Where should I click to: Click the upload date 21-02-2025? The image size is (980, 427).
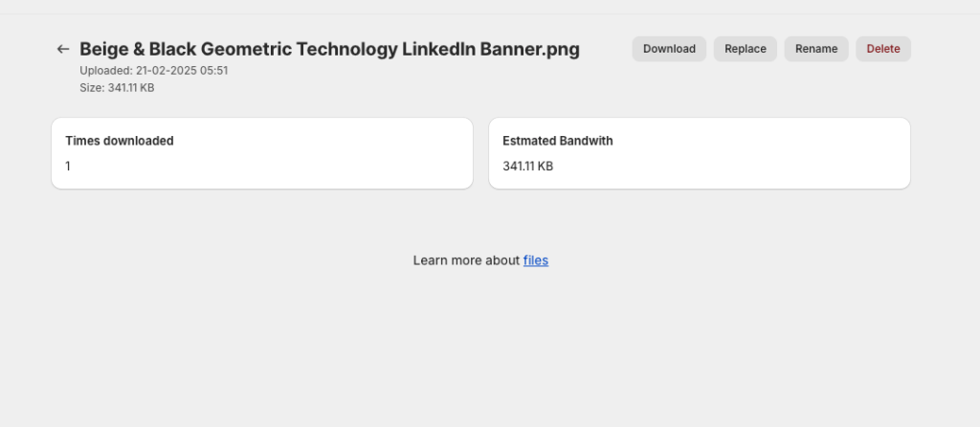[x=167, y=71]
